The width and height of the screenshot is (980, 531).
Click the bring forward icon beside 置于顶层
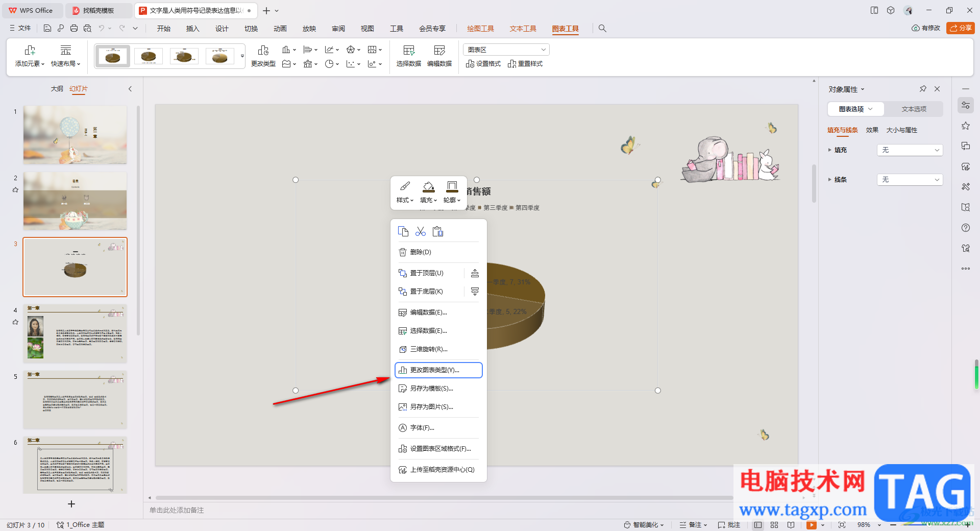pos(475,273)
